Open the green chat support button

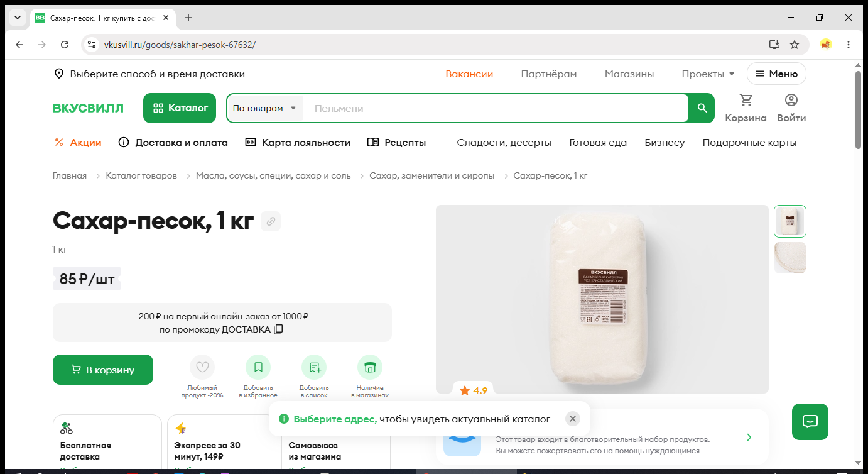point(810,422)
